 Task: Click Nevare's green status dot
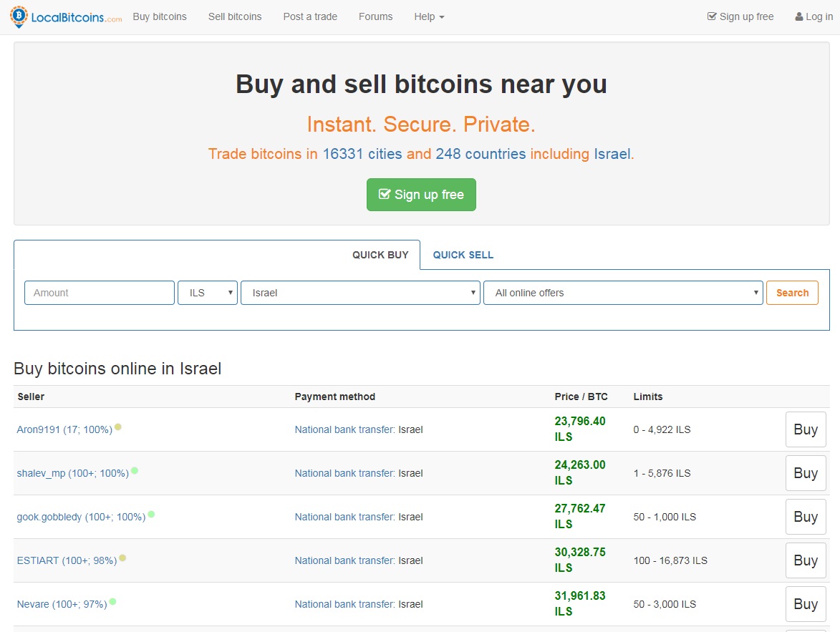[x=112, y=601]
